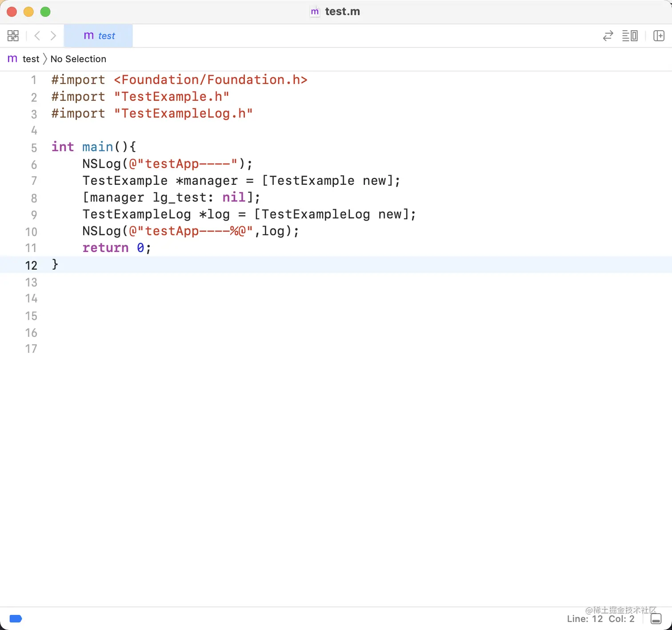Click line number 17 in the gutter
Screen dimensions: 672x630
click(x=31, y=349)
